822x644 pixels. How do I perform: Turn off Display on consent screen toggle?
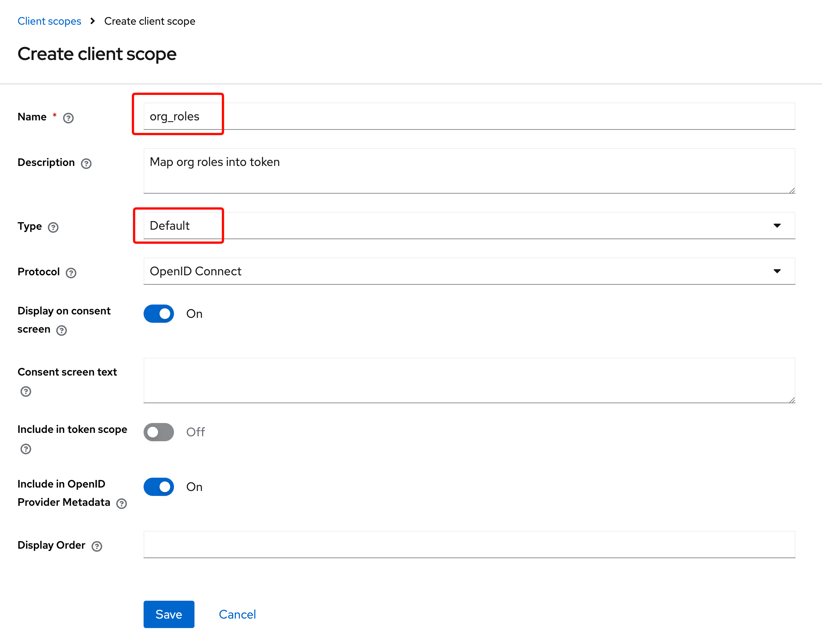159,314
